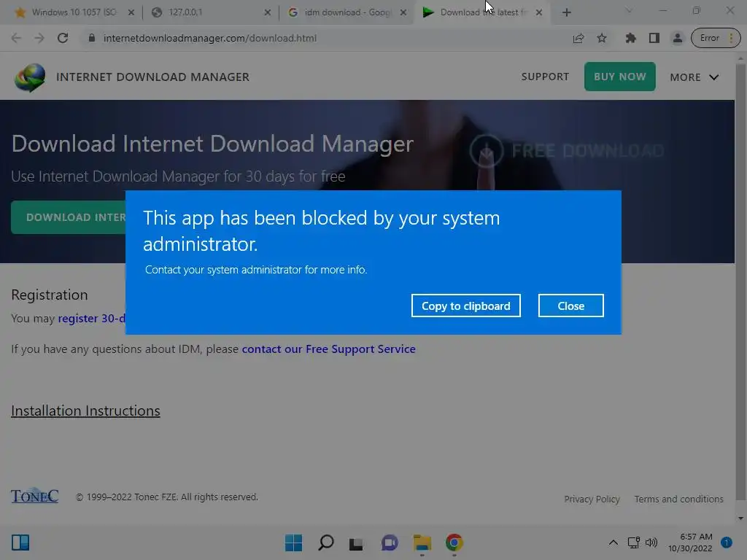Open the Terms and conditions link
This screenshot has width=747, height=560.
(x=678, y=499)
